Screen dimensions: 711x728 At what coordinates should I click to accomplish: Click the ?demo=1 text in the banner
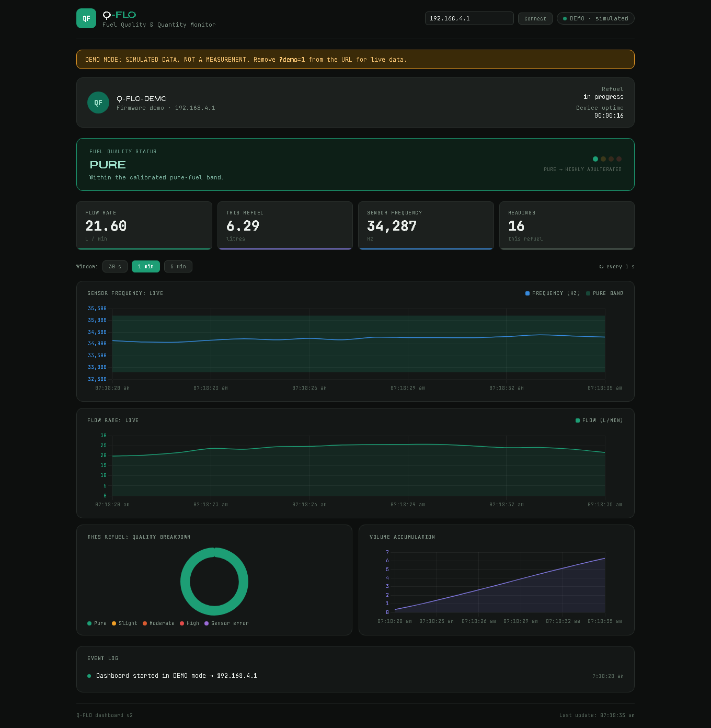tap(292, 60)
